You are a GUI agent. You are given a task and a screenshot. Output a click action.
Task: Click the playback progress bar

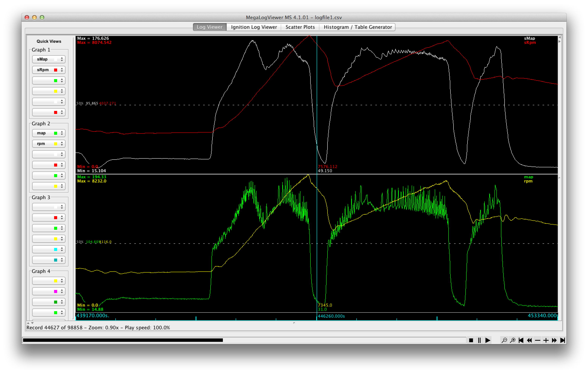pyautogui.click(x=244, y=340)
